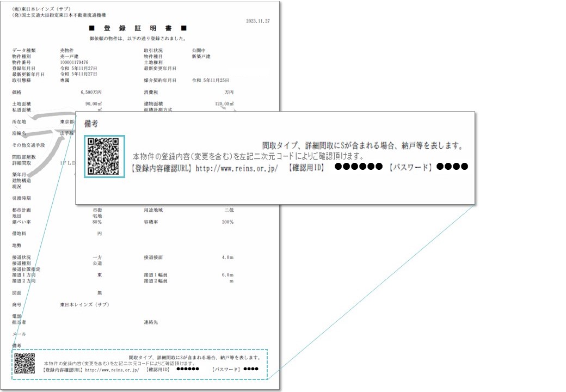Image resolution: width=566 pixels, height=392 pixels.
Task: Select the 新築戸建 property type value
Action: [201, 57]
